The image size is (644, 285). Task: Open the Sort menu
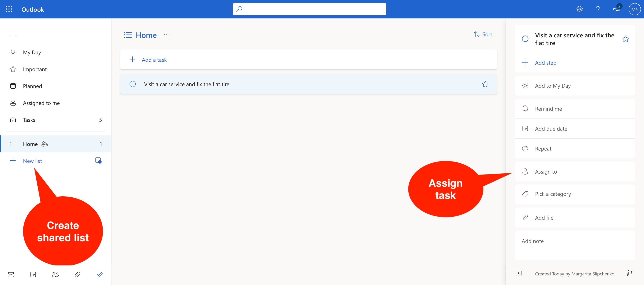pos(482,34)
